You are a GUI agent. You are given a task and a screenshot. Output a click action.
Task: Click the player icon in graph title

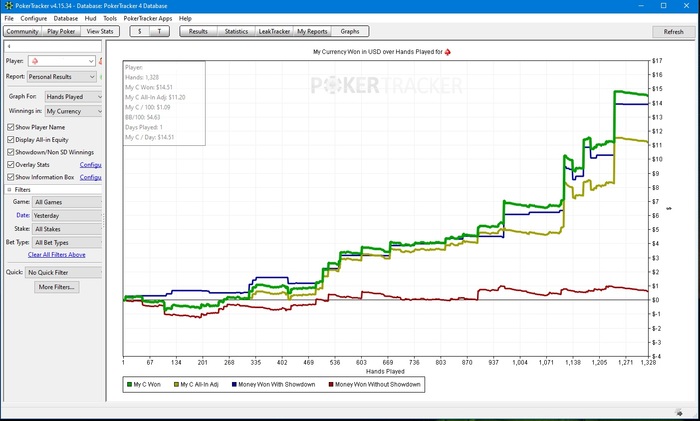pyautogui.click(x=447, y=52)
